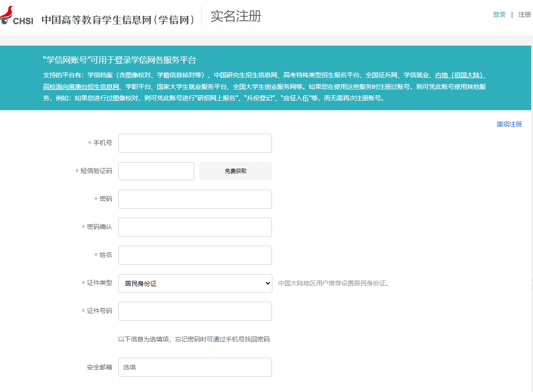Click the 简项注册 link
This screenshot has height=392, width=533.
509,124
